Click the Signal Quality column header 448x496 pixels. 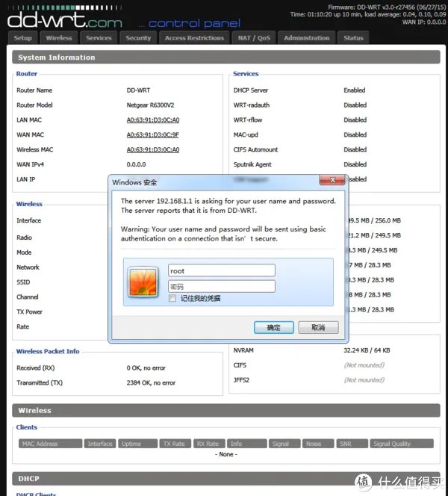click(x=401, y=444)
